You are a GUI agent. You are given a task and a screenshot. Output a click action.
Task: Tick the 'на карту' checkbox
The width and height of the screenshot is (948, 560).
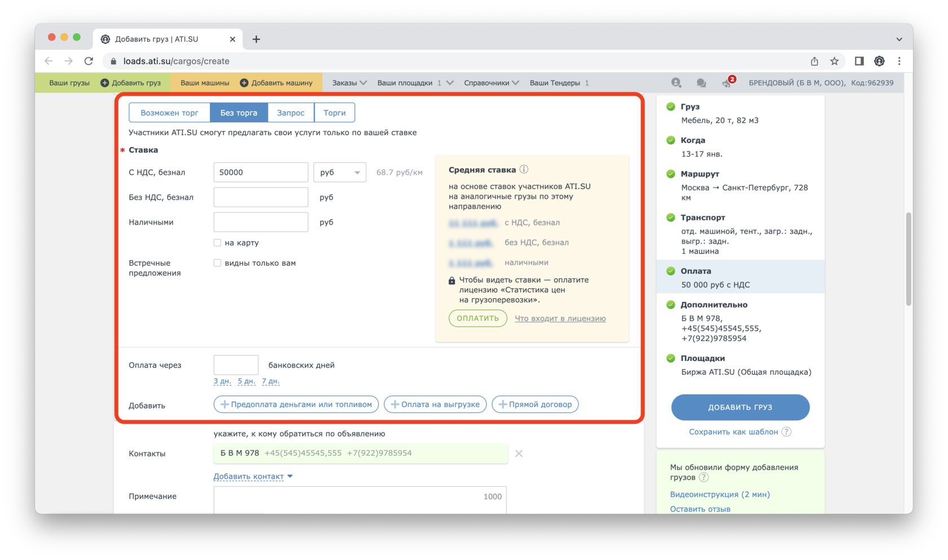(217, 242)
